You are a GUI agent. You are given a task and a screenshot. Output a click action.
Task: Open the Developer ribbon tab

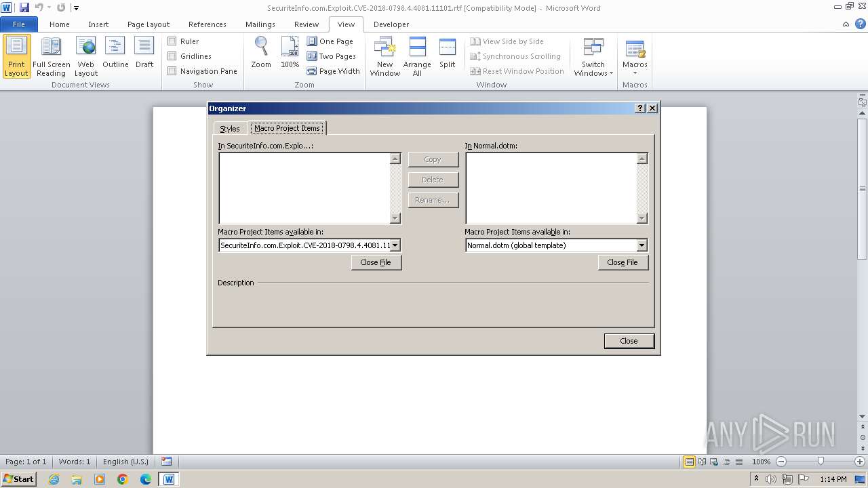[x=391, y=24]
